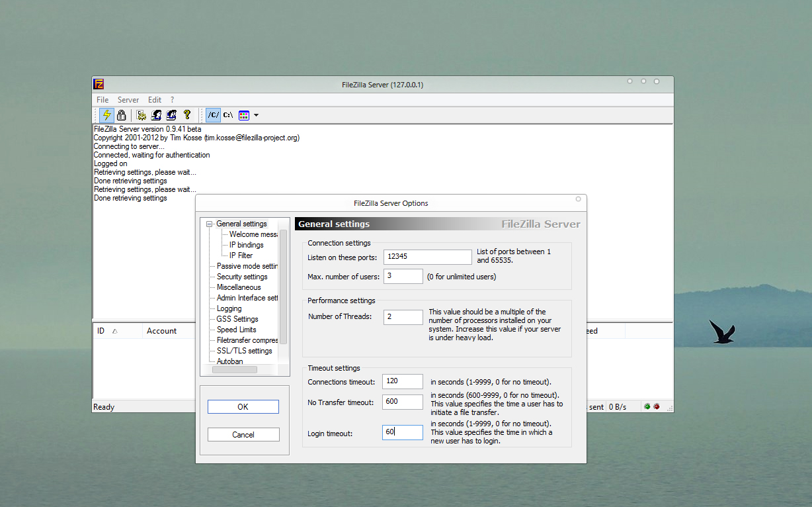
Task: Open Admin Interface settings page
Action: click(247, 298)
